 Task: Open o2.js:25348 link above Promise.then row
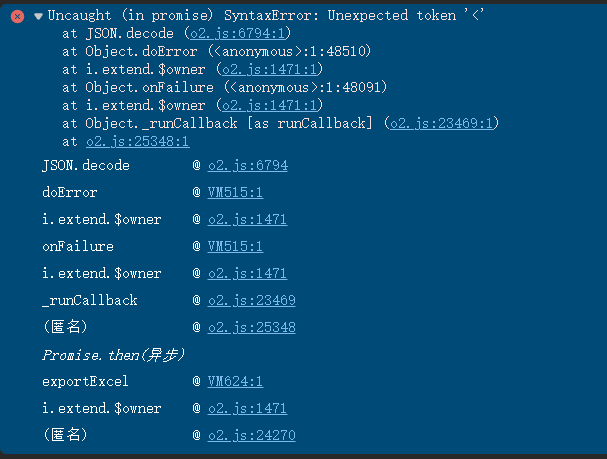251,327
